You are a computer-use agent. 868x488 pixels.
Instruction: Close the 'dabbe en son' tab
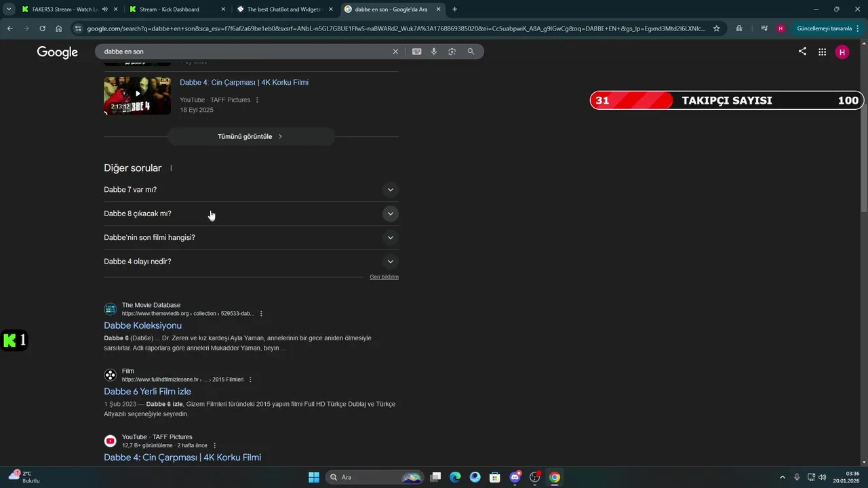coord(439,9)
